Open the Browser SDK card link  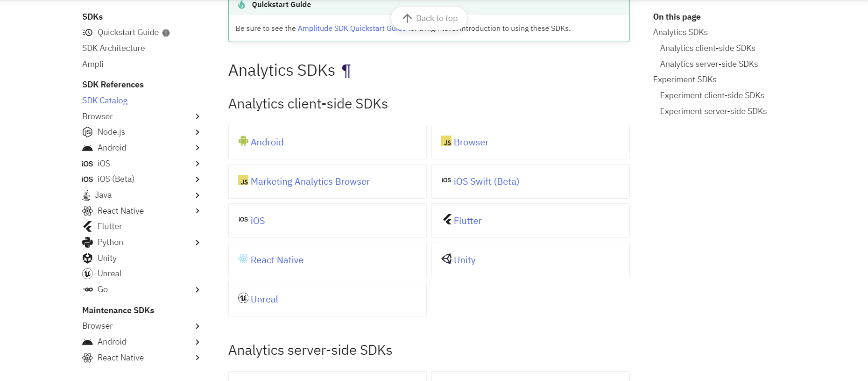(471, 142)
